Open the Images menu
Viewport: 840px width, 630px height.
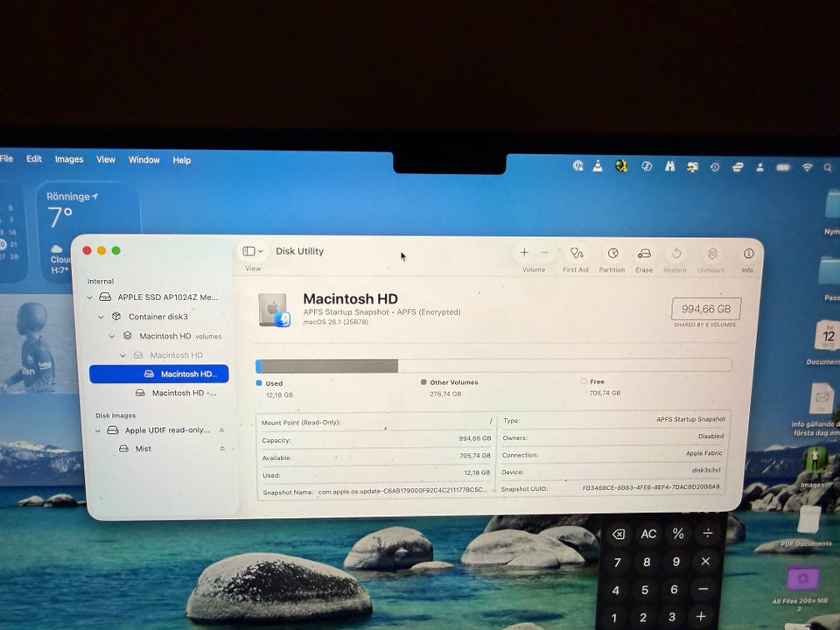tap(69, 159)
